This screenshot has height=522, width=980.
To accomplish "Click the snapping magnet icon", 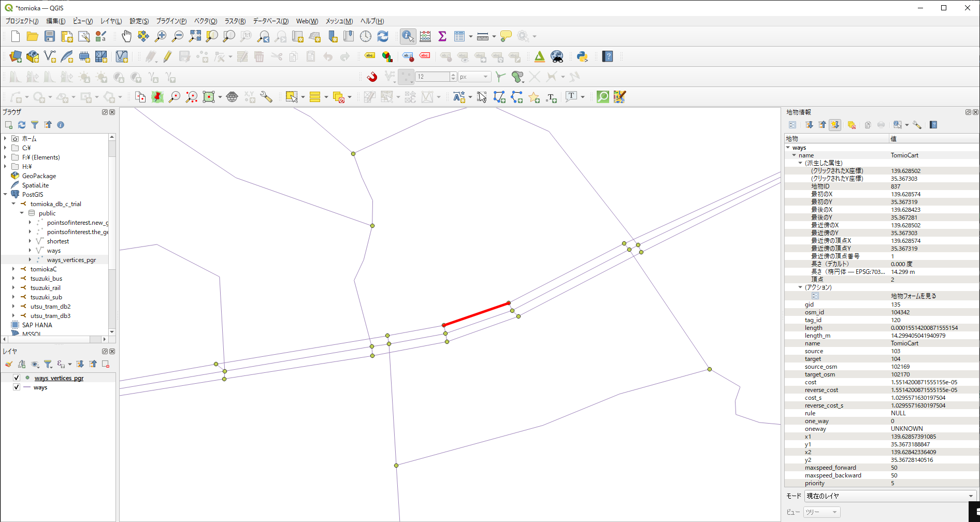I will (372, 77).
